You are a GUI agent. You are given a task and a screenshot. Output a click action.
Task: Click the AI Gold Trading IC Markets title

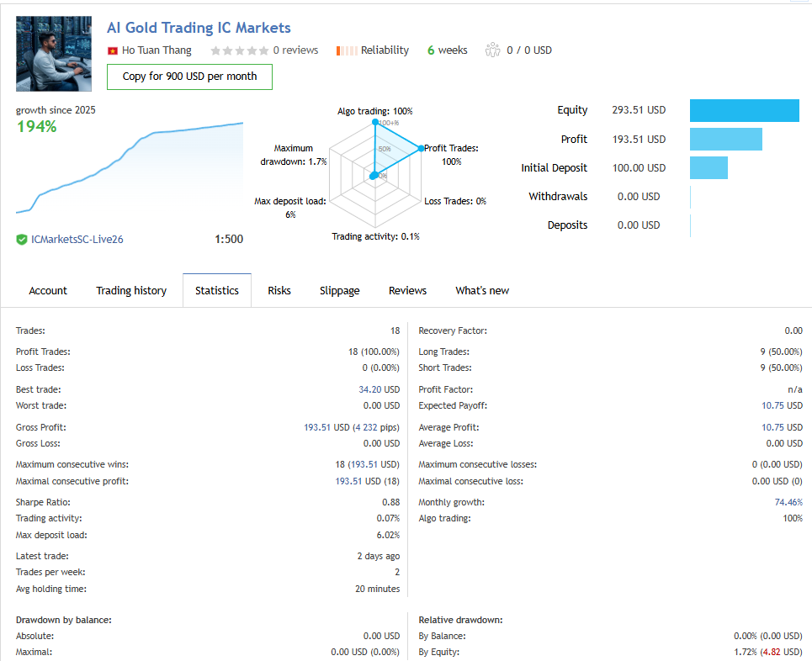[199, 28]
